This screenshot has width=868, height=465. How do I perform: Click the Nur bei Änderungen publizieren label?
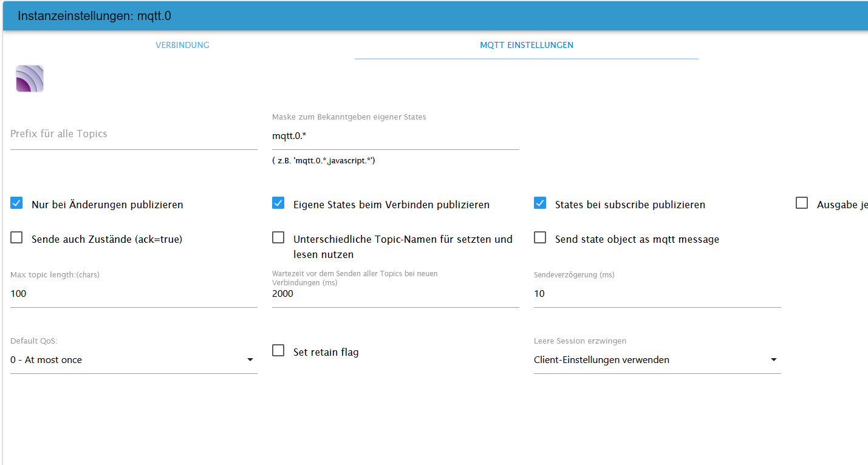point(108,205)
